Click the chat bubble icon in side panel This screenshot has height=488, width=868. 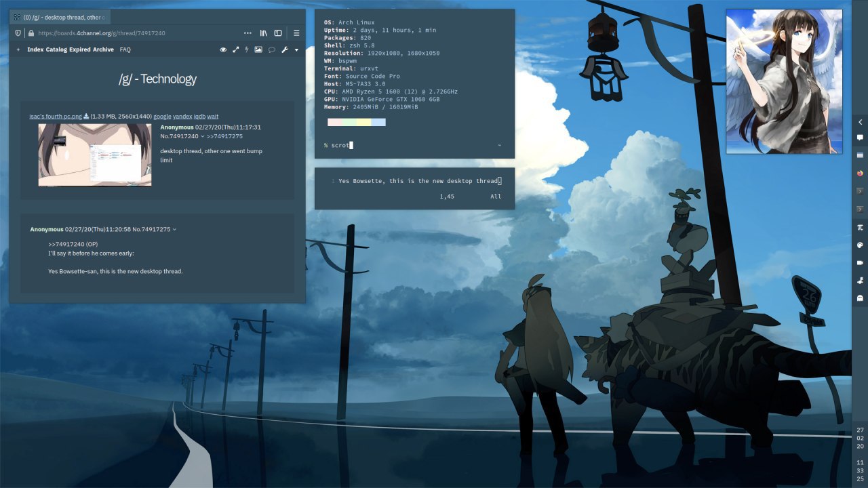click(x=861, y=138)
